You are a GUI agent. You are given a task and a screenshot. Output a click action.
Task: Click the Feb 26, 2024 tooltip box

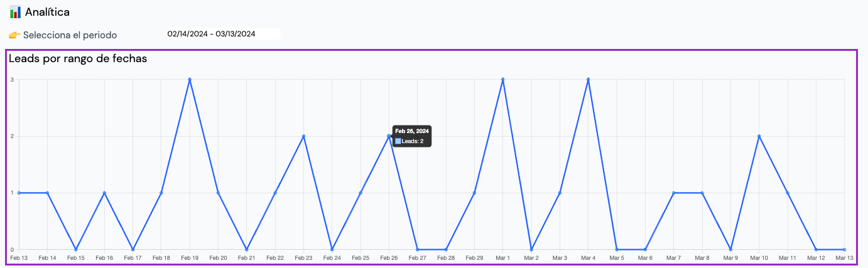point(412,136)
